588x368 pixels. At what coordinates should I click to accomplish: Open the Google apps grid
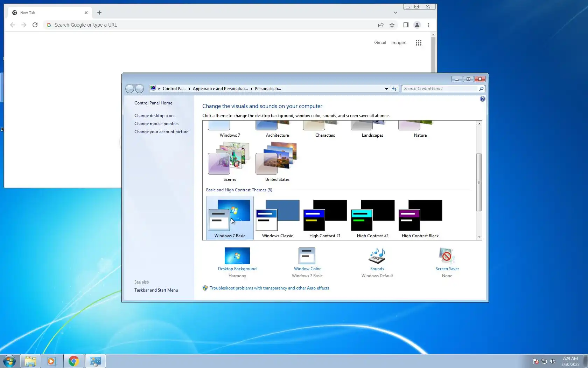(x=419, y=43)
